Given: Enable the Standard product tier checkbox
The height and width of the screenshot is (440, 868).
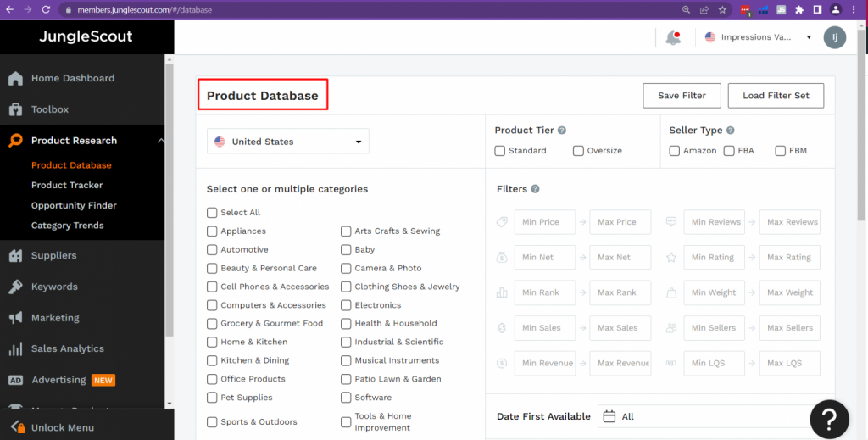Looking at the screenshot, I should pyautogui.click(x=501, y=151).
